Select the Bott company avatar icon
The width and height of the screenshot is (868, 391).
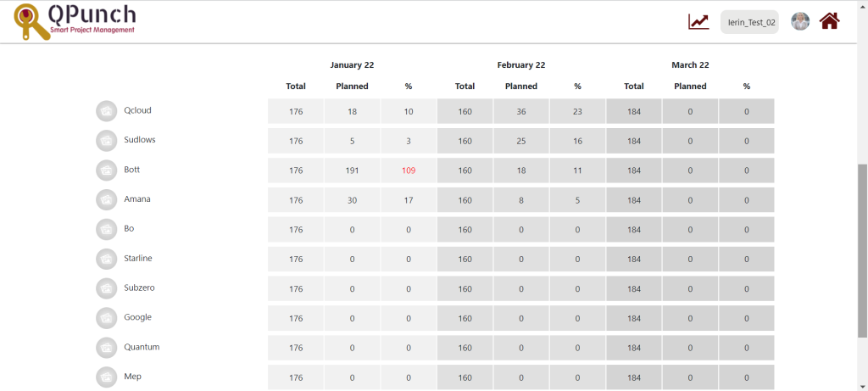coord(106,170)
